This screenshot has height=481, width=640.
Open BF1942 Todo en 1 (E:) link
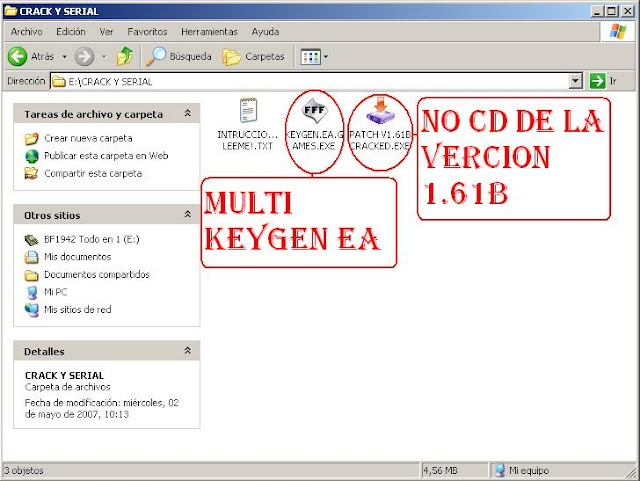point(92,239)
